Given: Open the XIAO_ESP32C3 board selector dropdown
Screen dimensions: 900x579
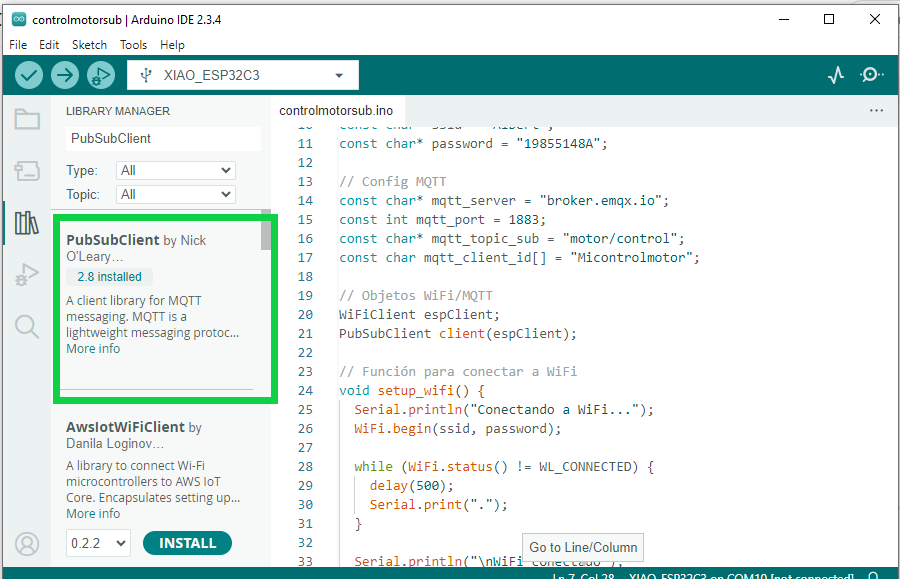Looking at the screenshot, I should point(243,75).
